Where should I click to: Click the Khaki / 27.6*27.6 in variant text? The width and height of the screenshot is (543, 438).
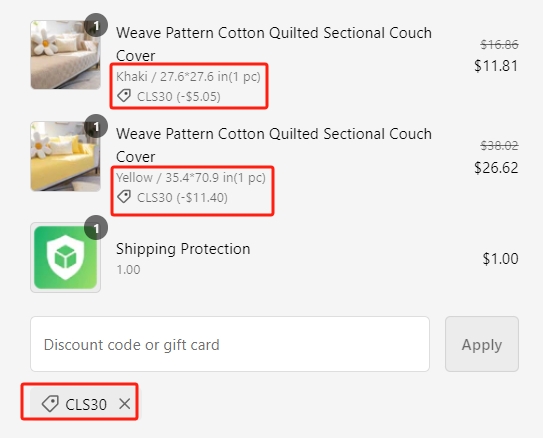tap(188, 77)
